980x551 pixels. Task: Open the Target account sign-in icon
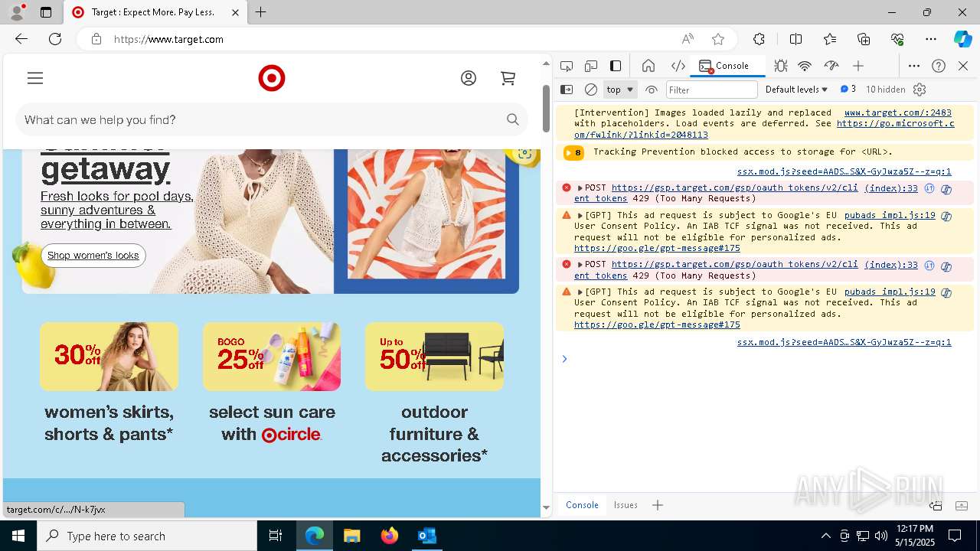click(x=469, y=78)
